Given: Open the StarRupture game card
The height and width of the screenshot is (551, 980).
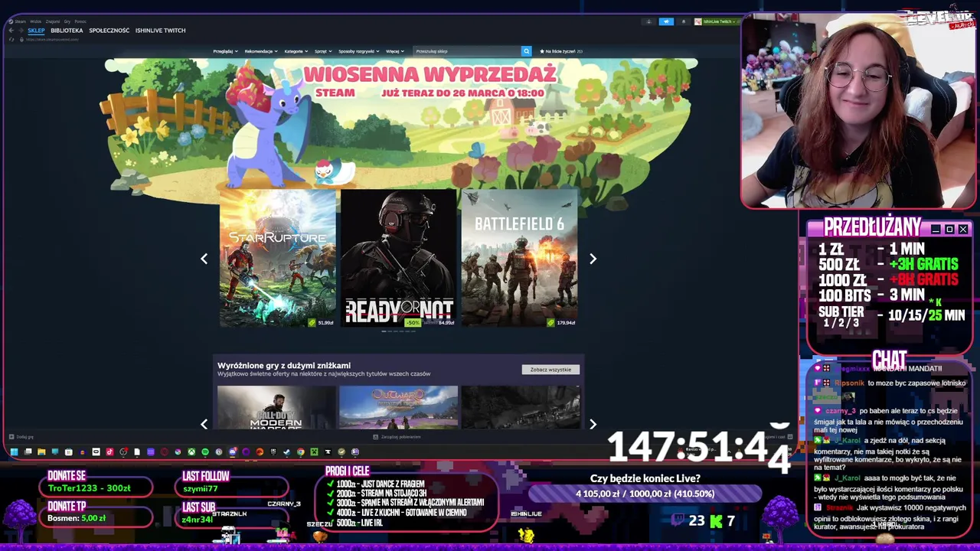Looking at the screenshot, I should (278, 258).
